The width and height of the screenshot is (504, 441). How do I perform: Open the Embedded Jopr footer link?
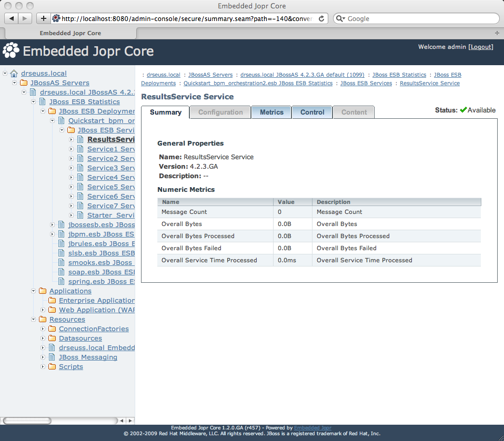point(313,428)
